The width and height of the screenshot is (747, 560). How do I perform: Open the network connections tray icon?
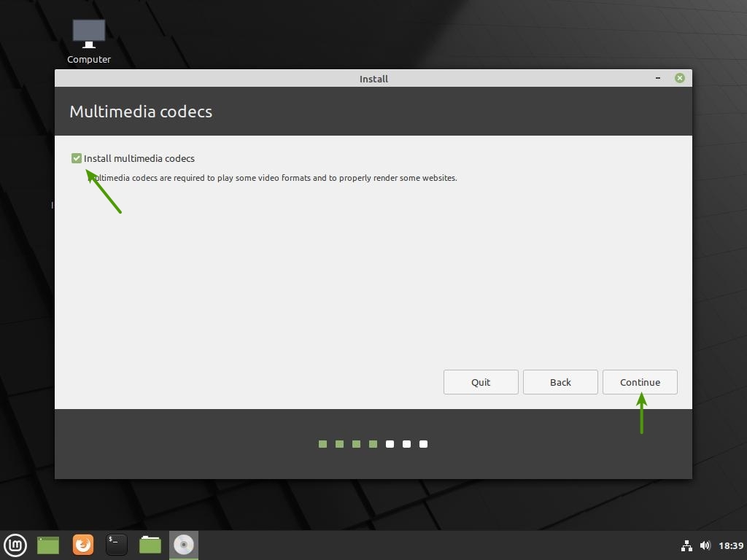pos(686,545)
